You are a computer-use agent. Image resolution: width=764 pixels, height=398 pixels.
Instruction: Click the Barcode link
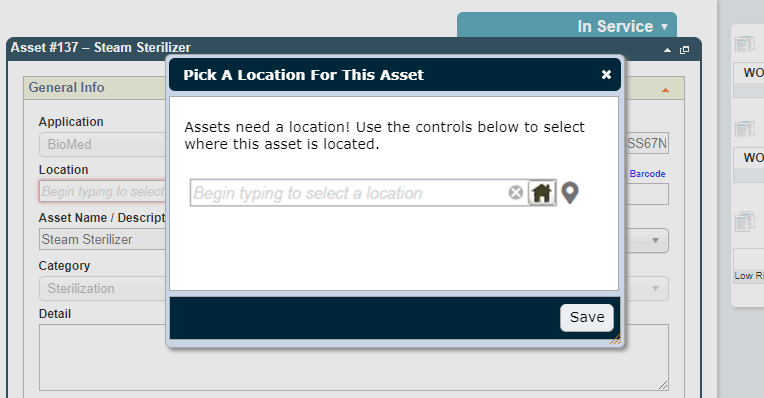pyautogui.click(x=647, y=173)
